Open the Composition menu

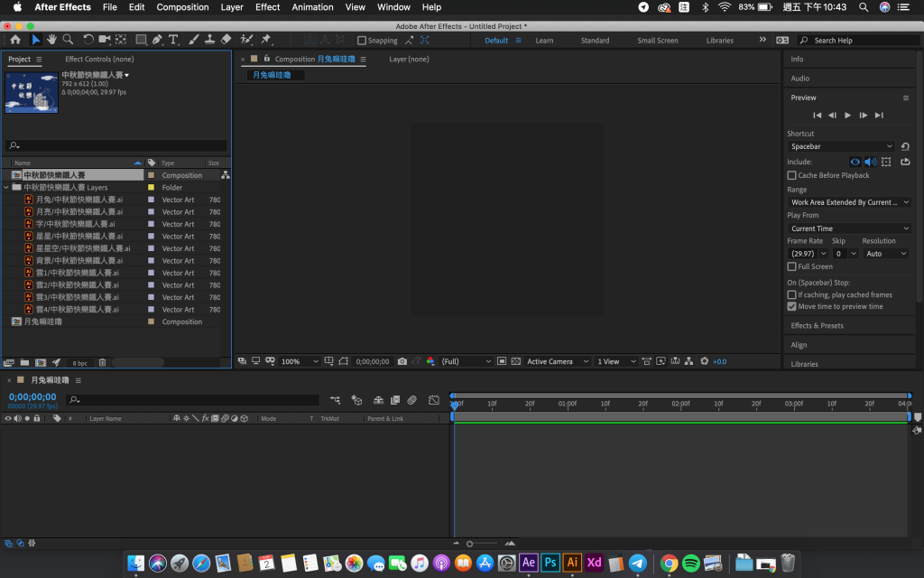182,7
